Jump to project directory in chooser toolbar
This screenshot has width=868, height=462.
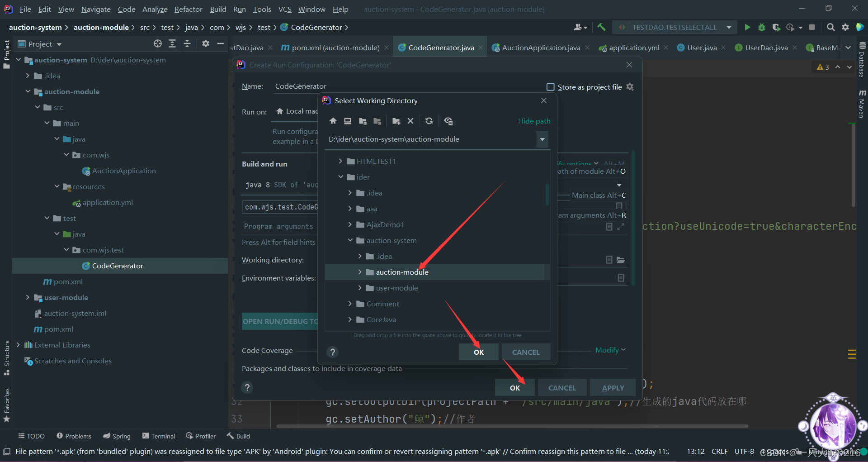pyautogui.click(x=363, y=121)
